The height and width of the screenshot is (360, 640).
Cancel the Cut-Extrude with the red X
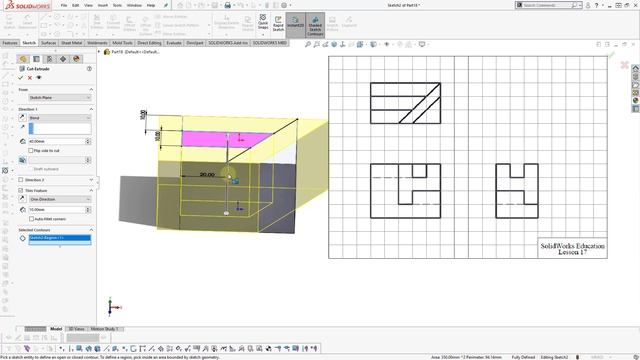coord(30,78)
